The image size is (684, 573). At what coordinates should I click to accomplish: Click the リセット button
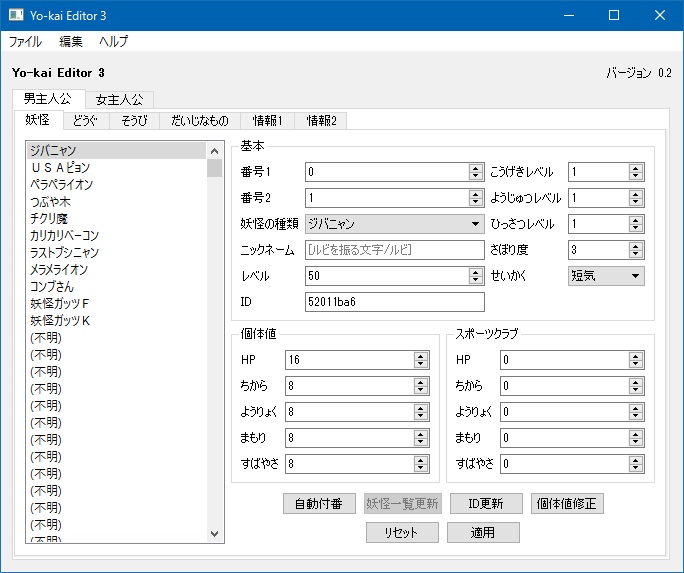point(402,532)
